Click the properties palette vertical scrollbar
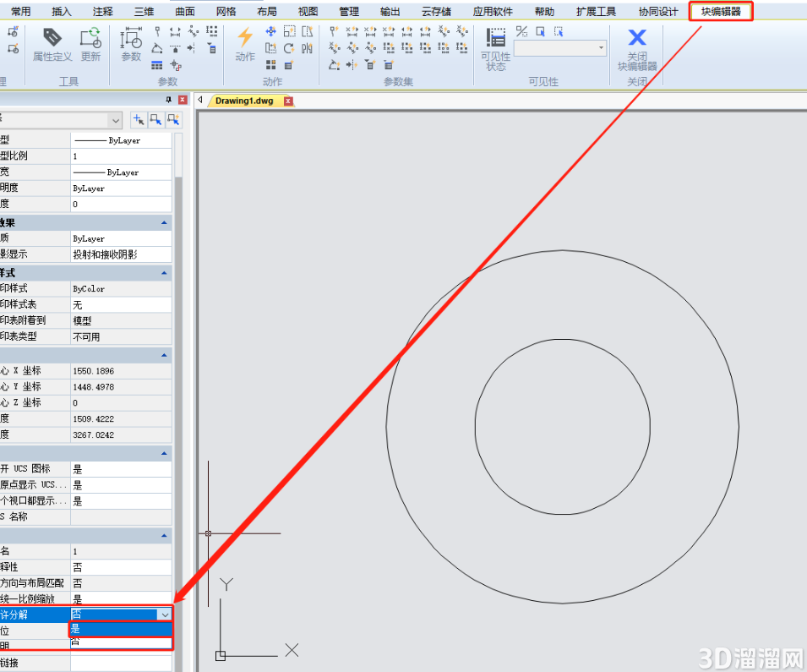The image size is (807, 672). tap(178, 402)
